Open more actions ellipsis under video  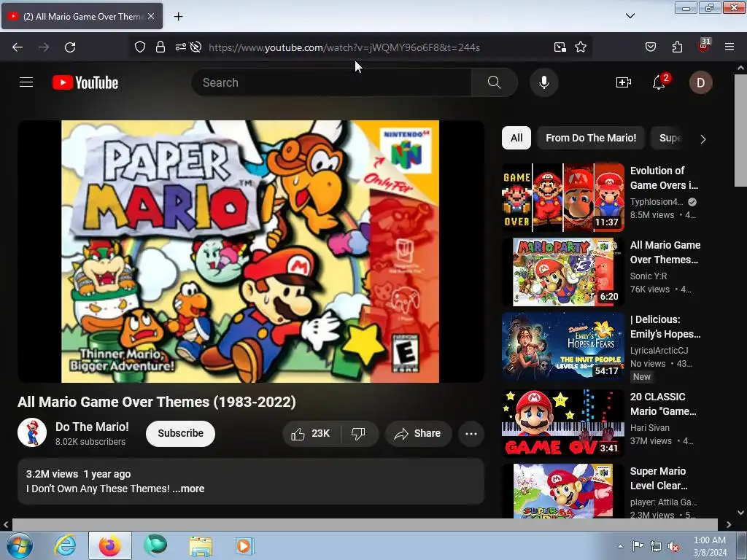471,433
